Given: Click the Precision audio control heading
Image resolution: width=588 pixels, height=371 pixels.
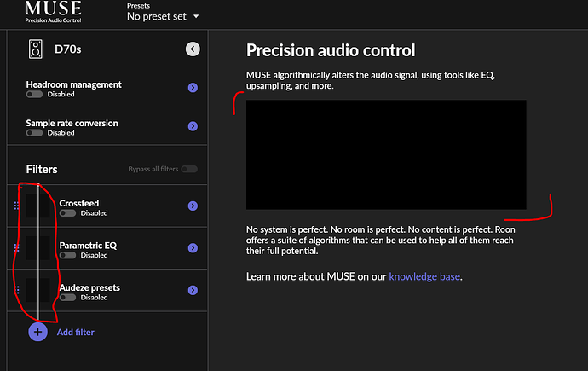Looking at the screenshot, I should [x=331, y=50].
